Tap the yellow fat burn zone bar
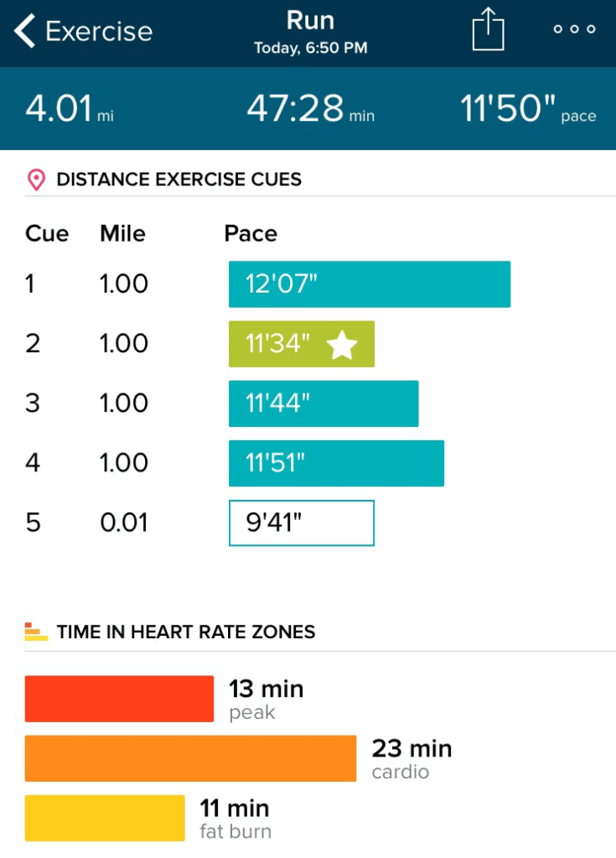The width and height of the screenshot is (616, 858). [x=105, y=818]
